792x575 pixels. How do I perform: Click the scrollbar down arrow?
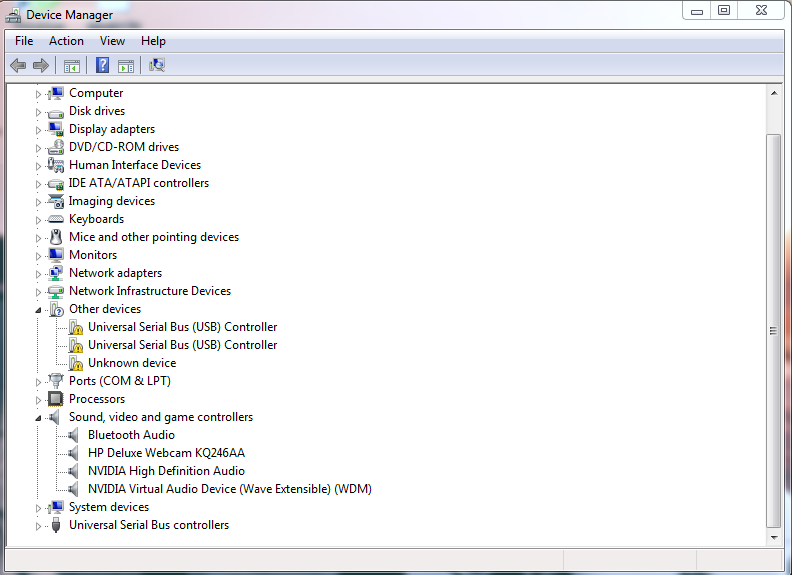[774, 538]
